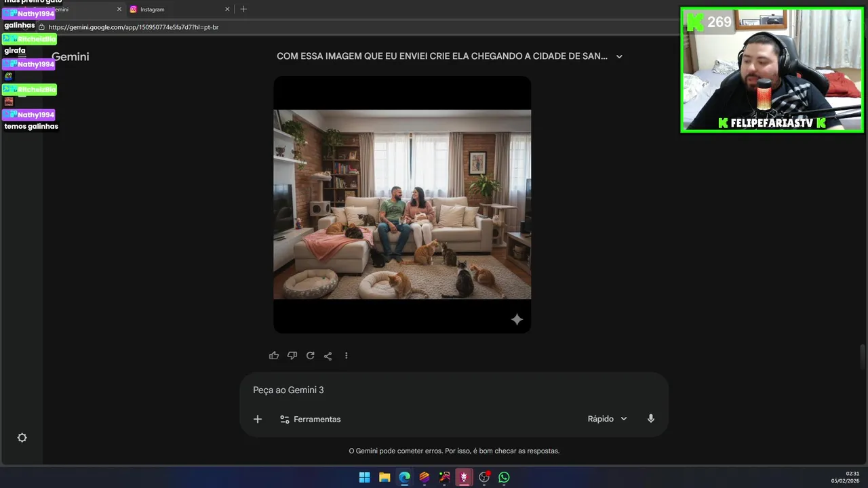Screen dimensions: 868x488
Task: Expand the Rápido model selector dropdown
Action: pyautogui.click(x=607, y=419)
